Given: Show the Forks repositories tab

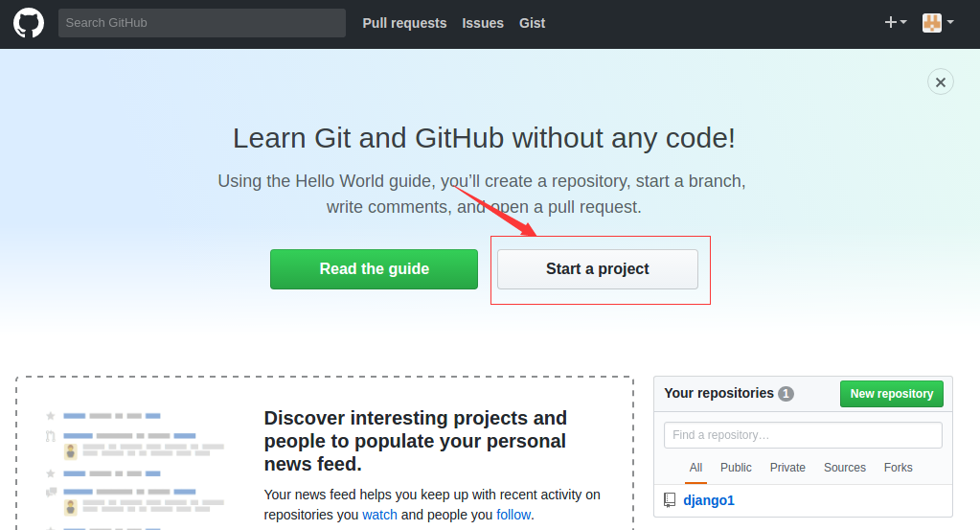Looking at the screenshot, I should 898,468.
